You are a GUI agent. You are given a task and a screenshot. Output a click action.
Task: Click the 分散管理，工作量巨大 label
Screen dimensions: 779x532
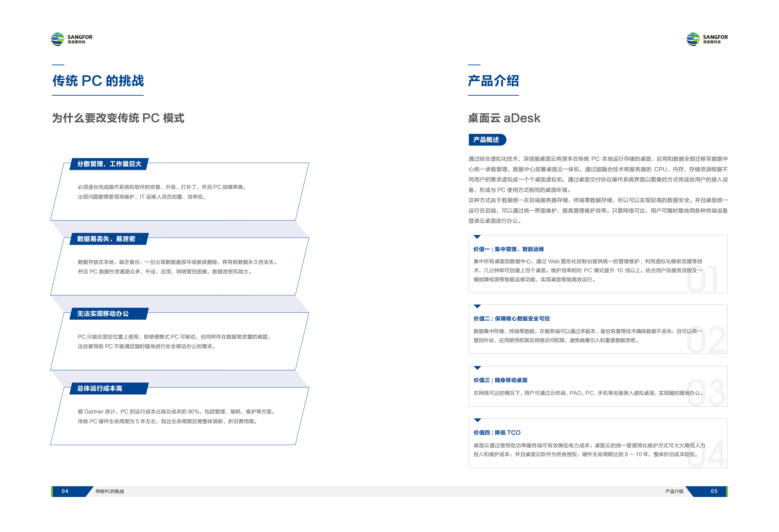pos(109,164)
